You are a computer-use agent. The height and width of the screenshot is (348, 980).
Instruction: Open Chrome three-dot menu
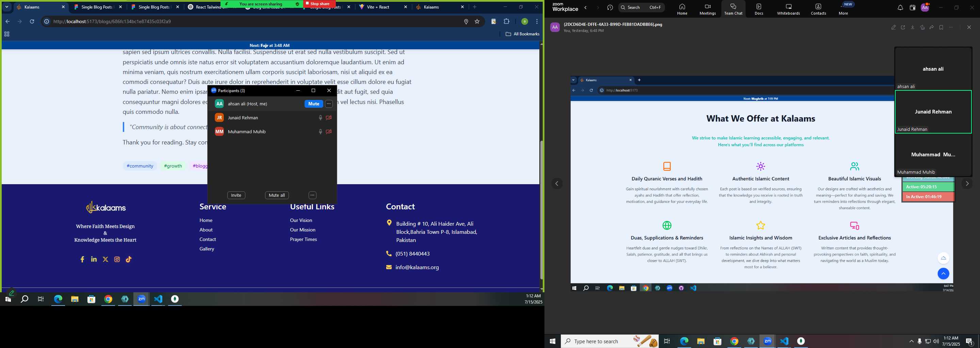tap(537, 22)
